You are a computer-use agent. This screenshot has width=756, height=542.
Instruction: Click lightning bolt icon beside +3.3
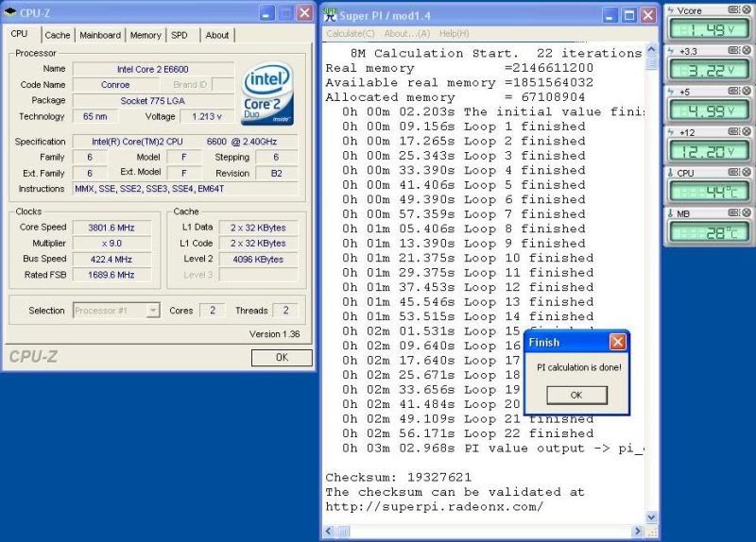(x=671, y=51)
